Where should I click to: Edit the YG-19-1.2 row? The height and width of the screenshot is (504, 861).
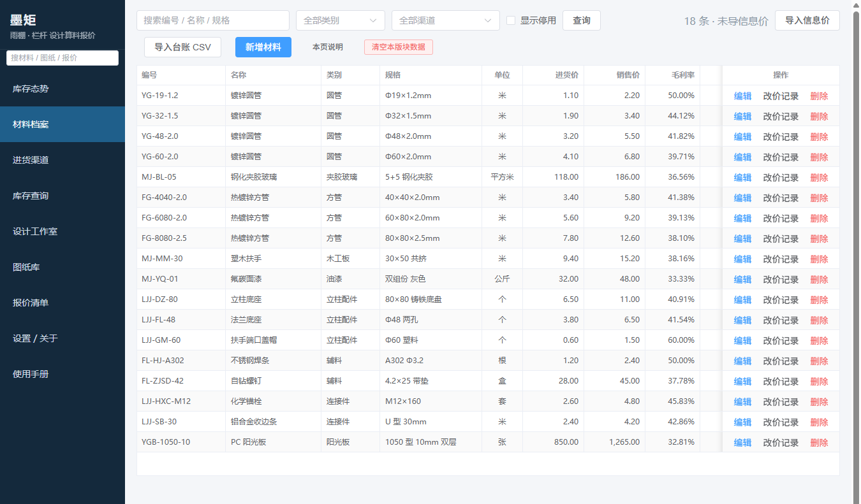coord(742,96)
